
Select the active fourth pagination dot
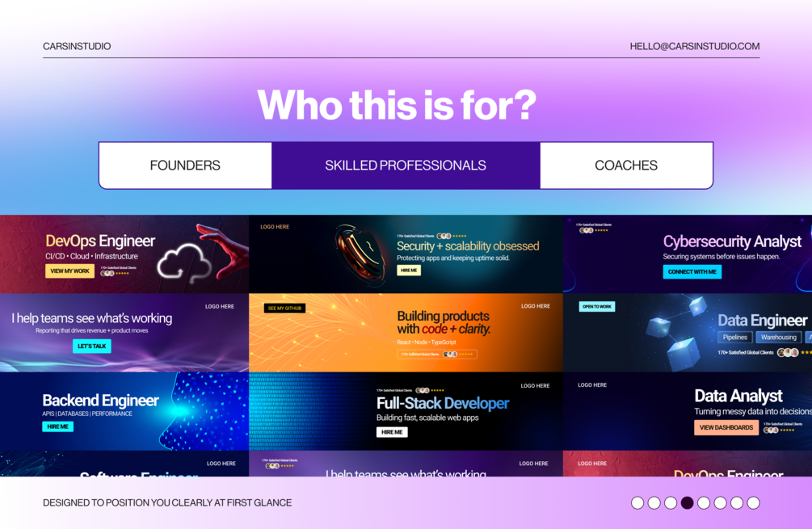(688, 502)
